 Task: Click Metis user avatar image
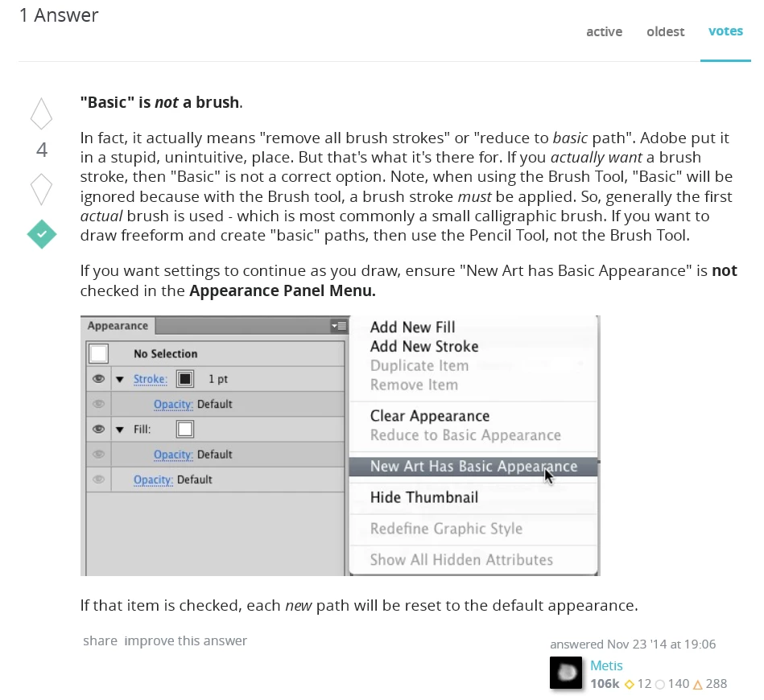566,673
